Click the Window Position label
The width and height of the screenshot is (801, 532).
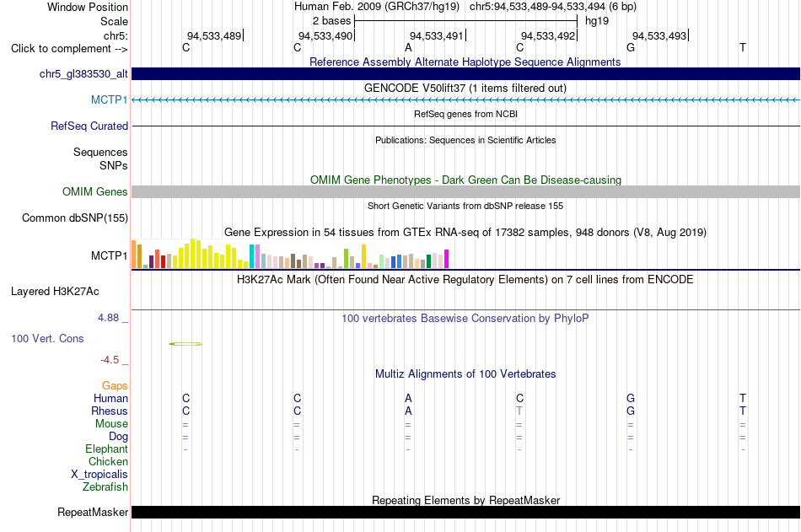[x=88, y=7]
